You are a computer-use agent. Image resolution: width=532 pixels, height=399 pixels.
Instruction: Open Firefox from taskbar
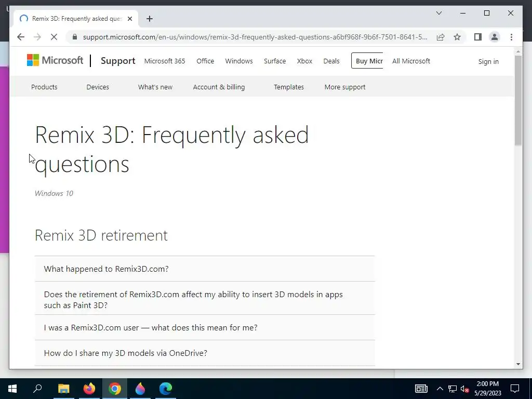click(89, 389)
